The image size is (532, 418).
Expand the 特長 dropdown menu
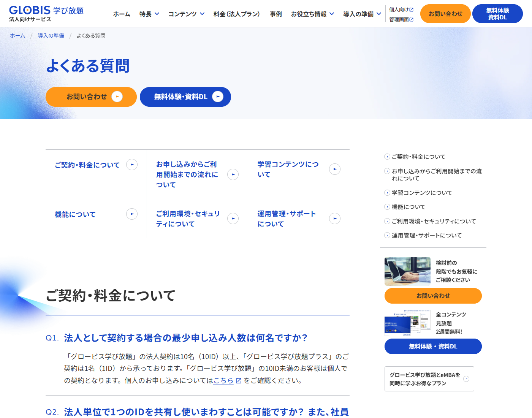[149, 14]
